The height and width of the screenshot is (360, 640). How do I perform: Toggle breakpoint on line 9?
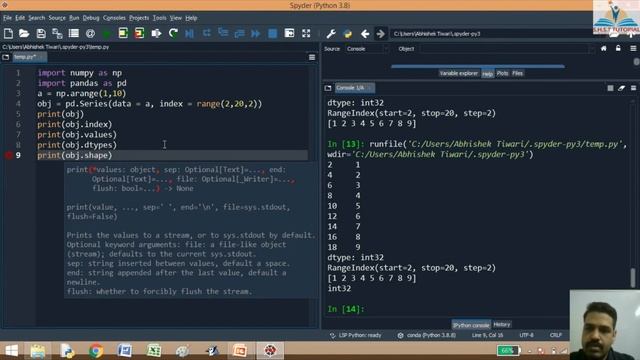tap(8, 155)
